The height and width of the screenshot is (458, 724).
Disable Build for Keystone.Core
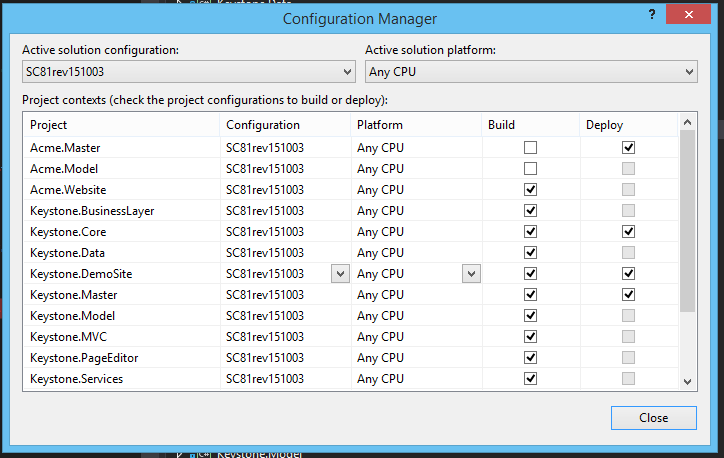pos(531,232)
